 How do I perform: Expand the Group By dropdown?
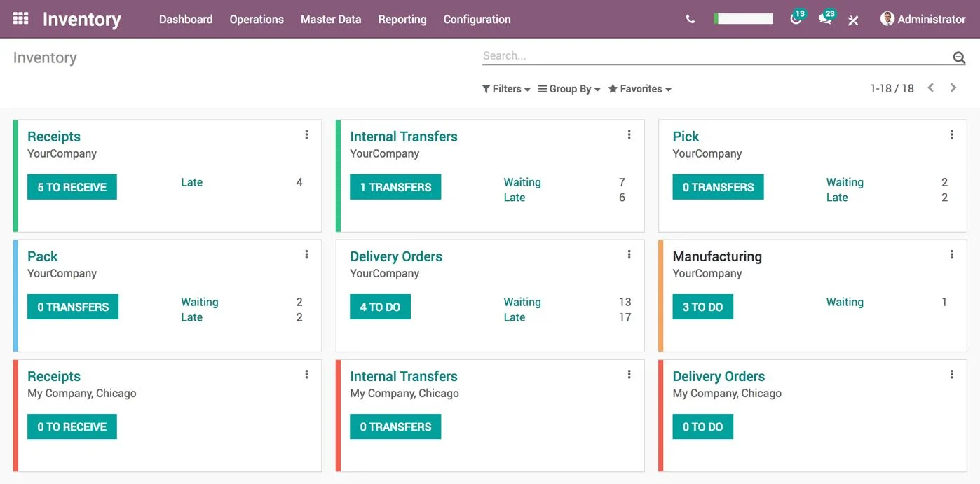pyautogui.click(x=569, y=88)
